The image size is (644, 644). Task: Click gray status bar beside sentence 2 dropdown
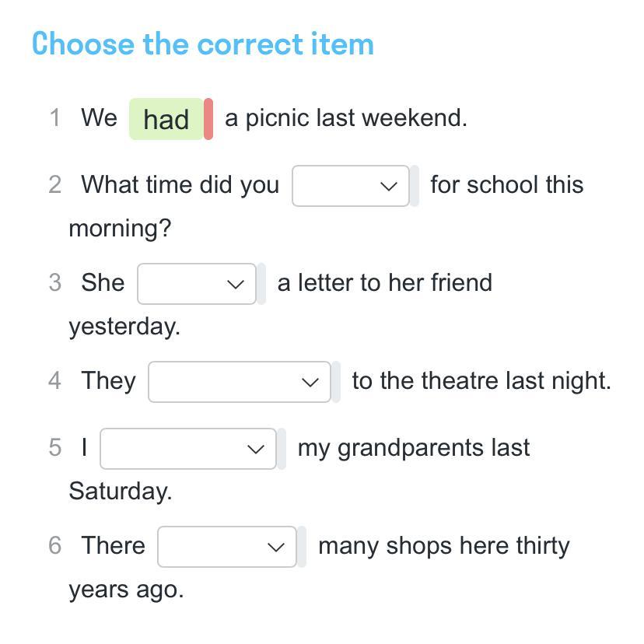tap(415, 186)
